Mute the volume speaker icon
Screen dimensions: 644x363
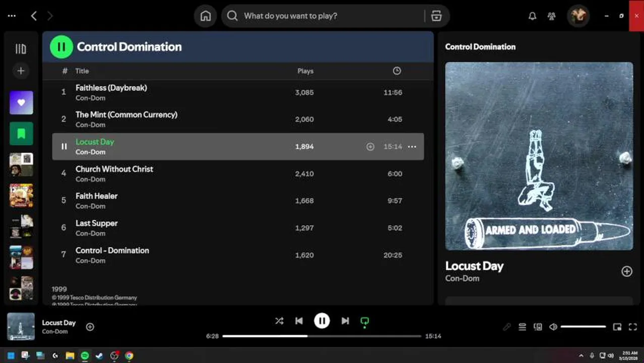tap(553, 327)
